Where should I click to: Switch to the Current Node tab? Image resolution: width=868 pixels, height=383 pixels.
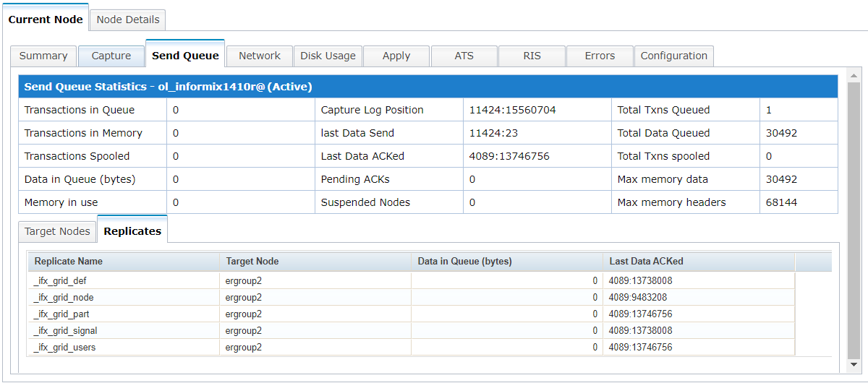click(x=46, y=19)
